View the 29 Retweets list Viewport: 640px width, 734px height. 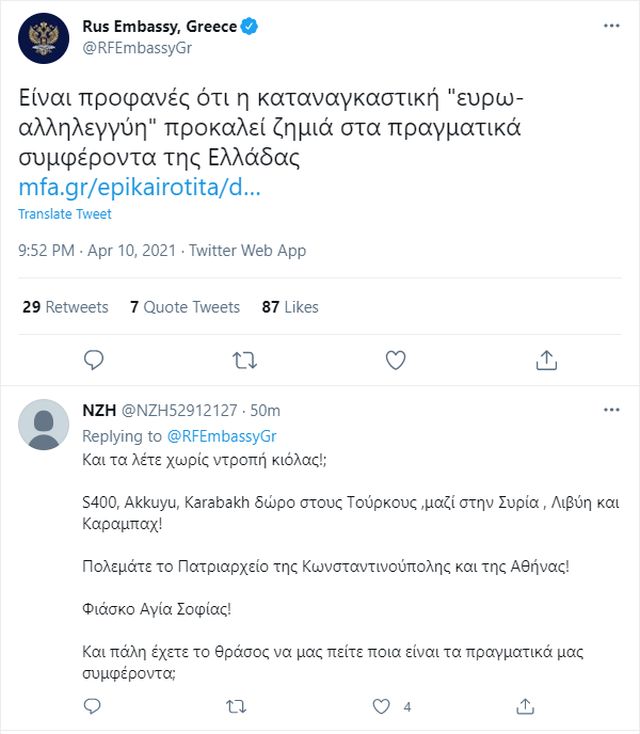(65, 307)
